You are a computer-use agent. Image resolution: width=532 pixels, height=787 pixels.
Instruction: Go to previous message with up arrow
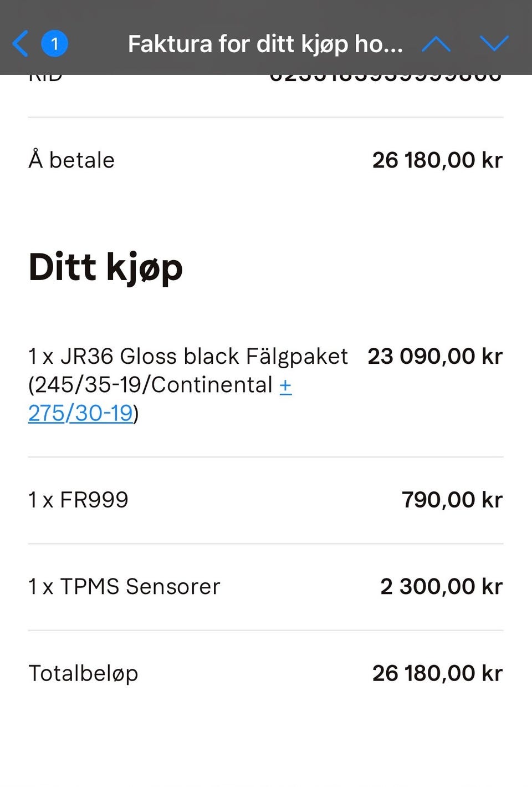click(x=436, y=43)
